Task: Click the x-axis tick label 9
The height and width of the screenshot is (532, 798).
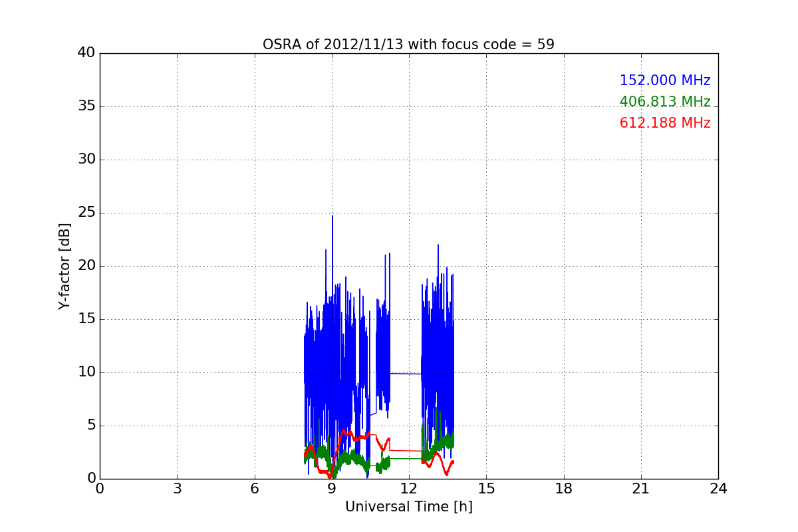Action: coord(332,489)
